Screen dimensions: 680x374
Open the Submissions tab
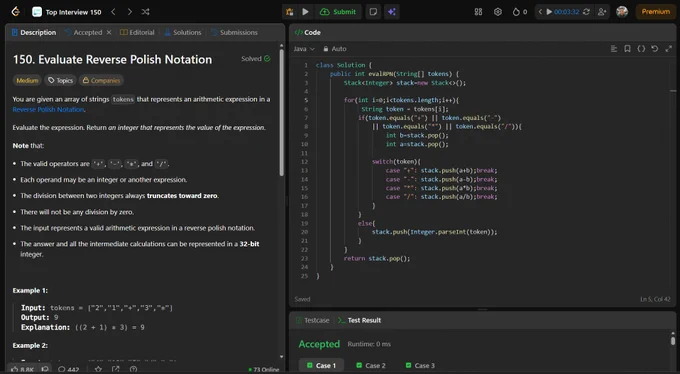[x=234, y=33]
